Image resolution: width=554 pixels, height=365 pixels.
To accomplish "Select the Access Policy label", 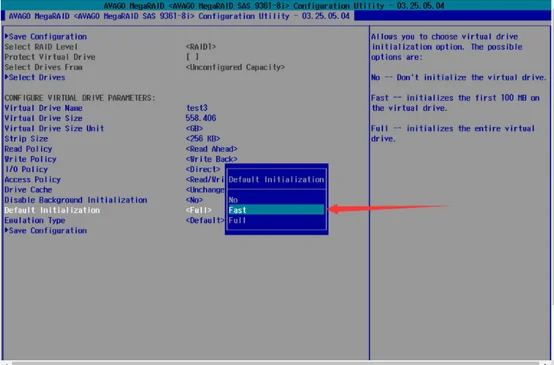I will tap(33, 180).
